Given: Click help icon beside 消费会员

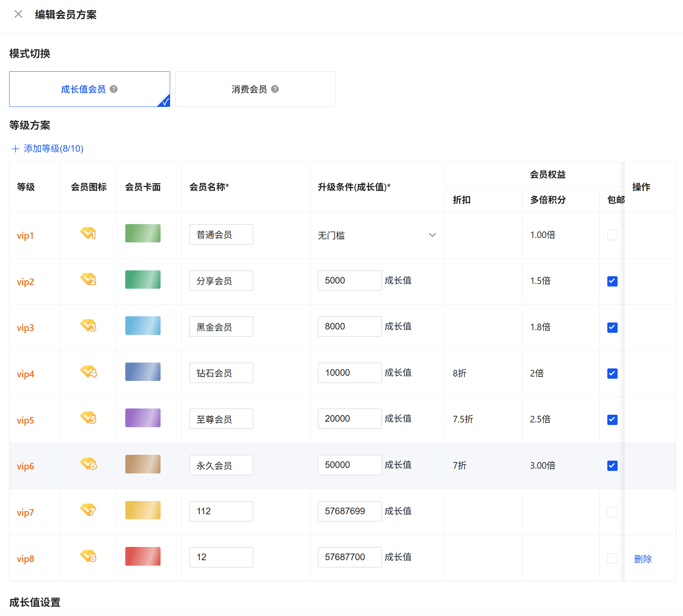Looking at the screenshot, I should tap(275, 89).
